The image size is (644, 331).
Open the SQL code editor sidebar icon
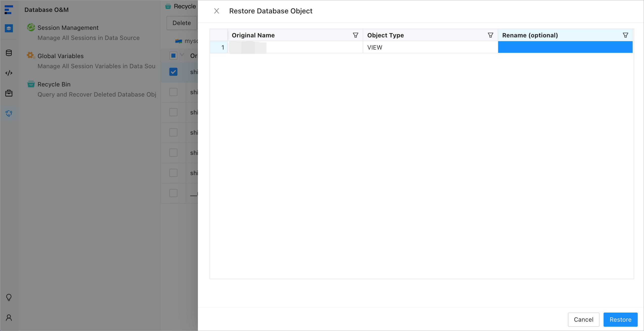pos(9,73)
